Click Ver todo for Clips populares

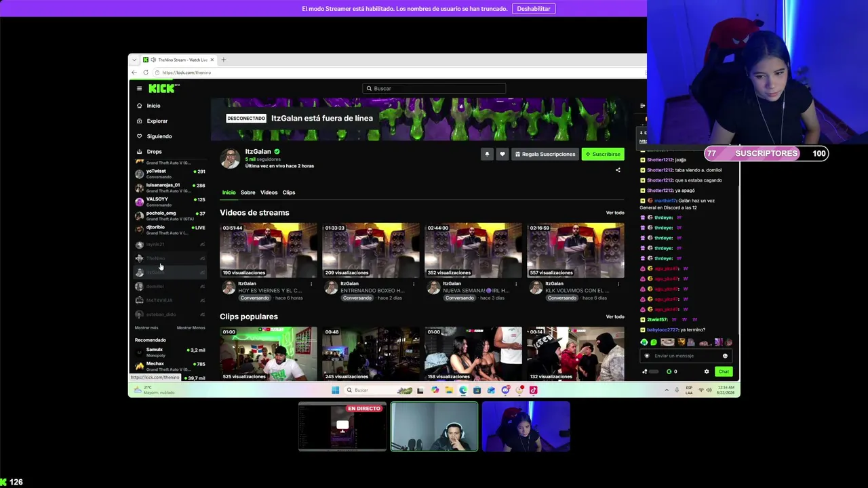pyautogui.click(x=615, y=317)
